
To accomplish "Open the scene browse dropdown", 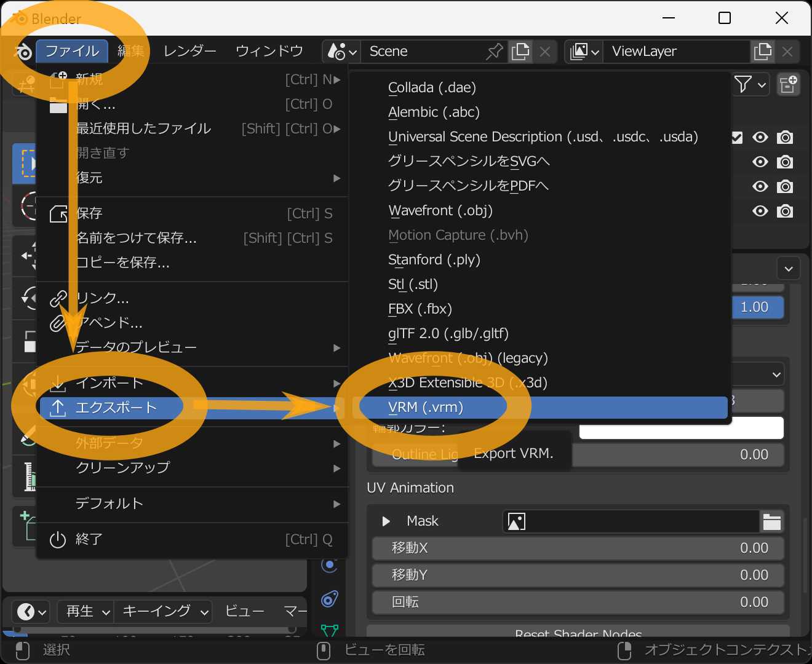I will click(342, 52).
